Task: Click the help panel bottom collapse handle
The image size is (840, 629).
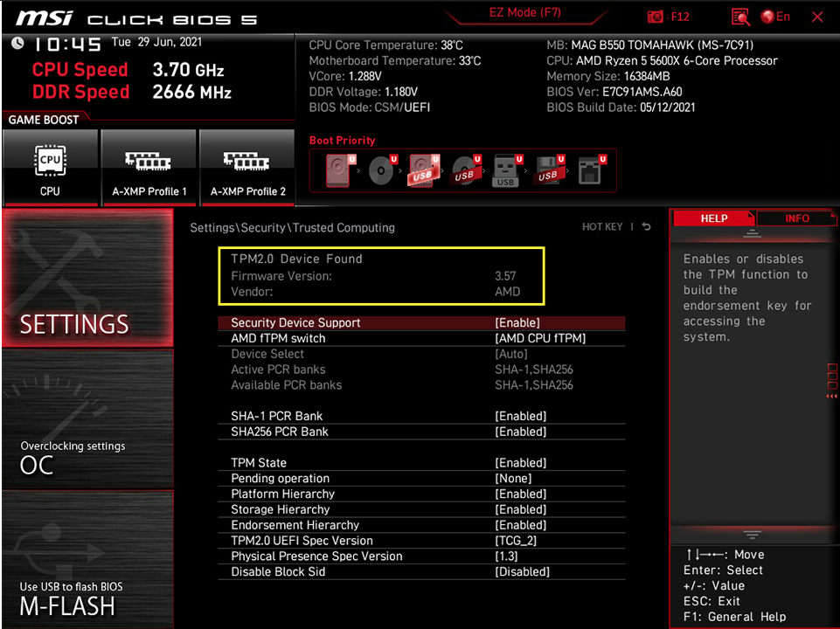Action: 752,535
